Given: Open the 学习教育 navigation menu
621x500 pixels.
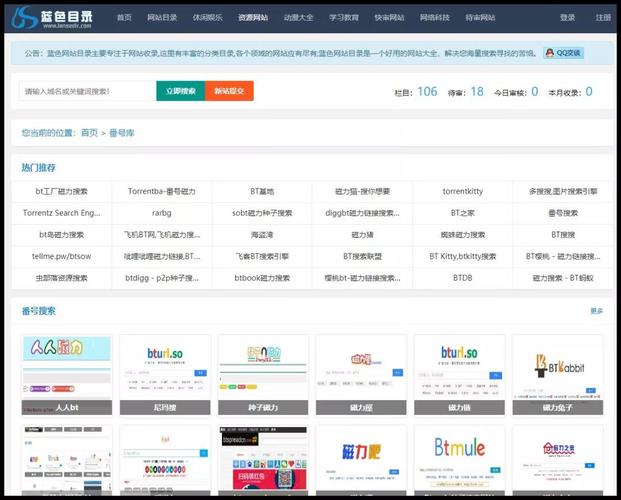Looking at the screenshot, I should click(344, 17).
